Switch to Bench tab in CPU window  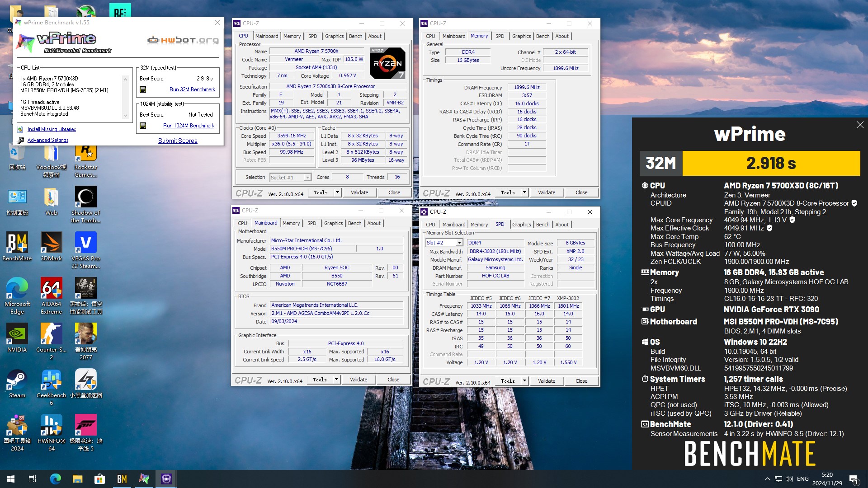tap(355, 36)
